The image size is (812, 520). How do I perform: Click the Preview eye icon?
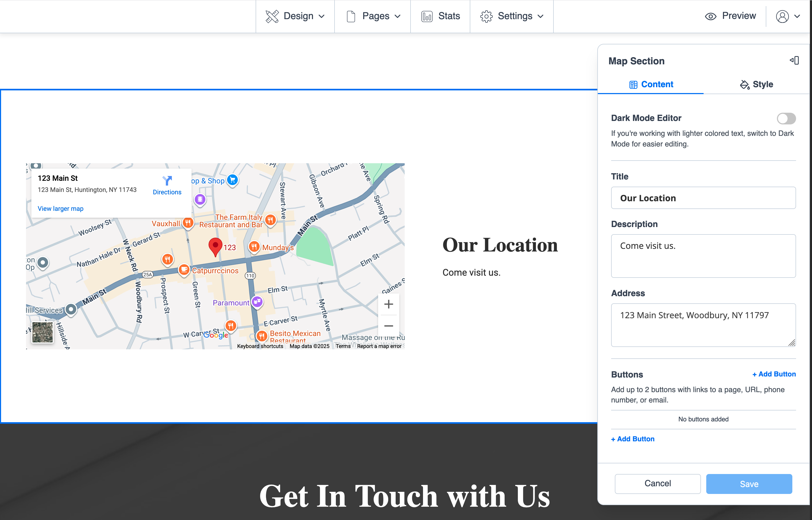(x=710, y=16)
